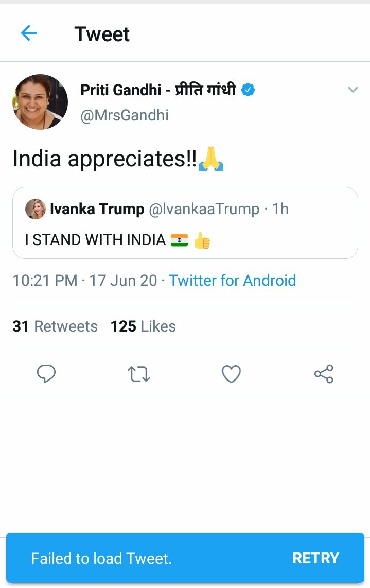Like the tweet with heart icon
Viewport: 370px width, 588px height.
click(x=231, y=374)
